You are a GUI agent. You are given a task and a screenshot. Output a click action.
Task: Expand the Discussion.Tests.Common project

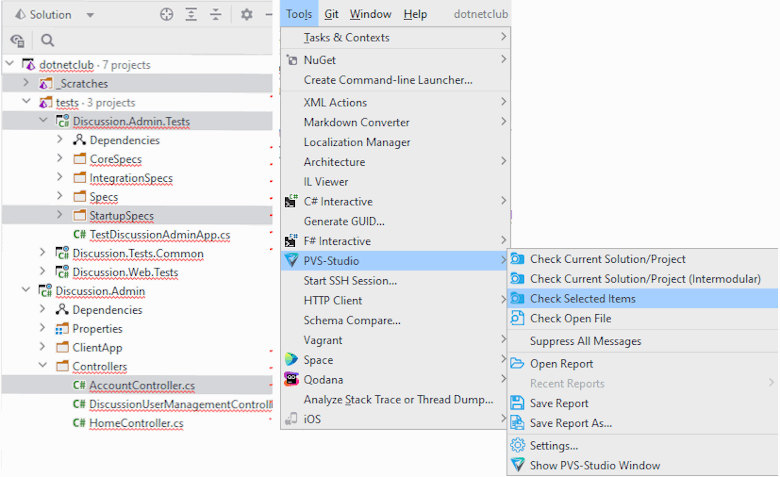tap(43, 253)
